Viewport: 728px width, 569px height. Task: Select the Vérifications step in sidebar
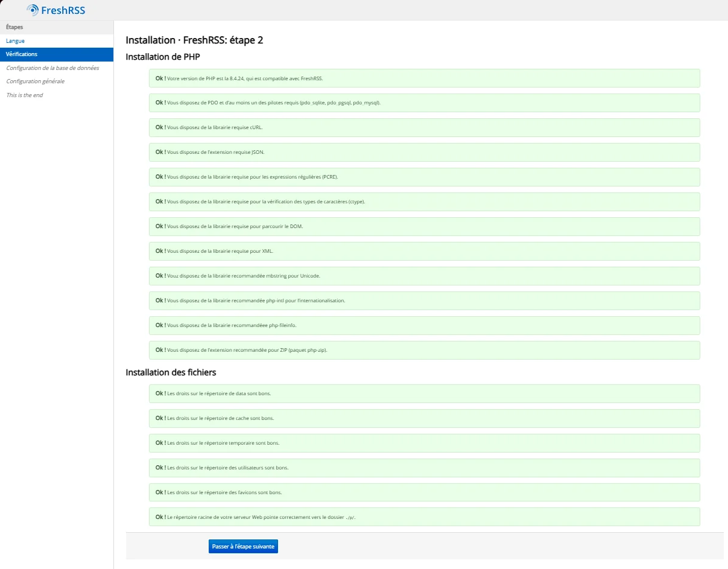coord(57,54)
